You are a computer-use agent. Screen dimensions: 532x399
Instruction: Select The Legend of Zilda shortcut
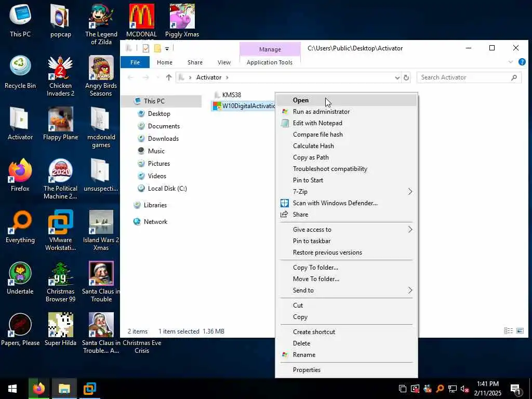[x=101, y=24]
